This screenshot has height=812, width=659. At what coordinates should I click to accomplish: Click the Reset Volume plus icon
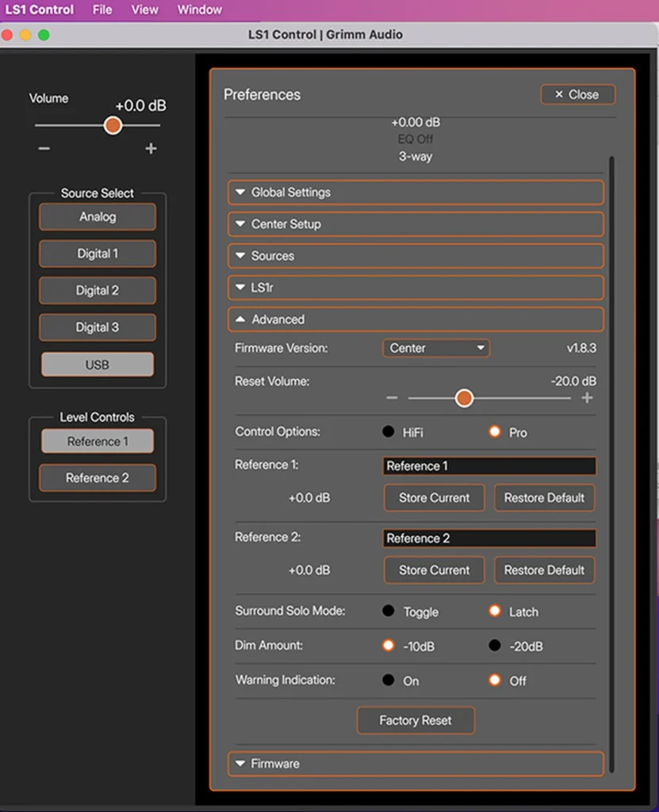pyautogui.click(x=587, y=398)
